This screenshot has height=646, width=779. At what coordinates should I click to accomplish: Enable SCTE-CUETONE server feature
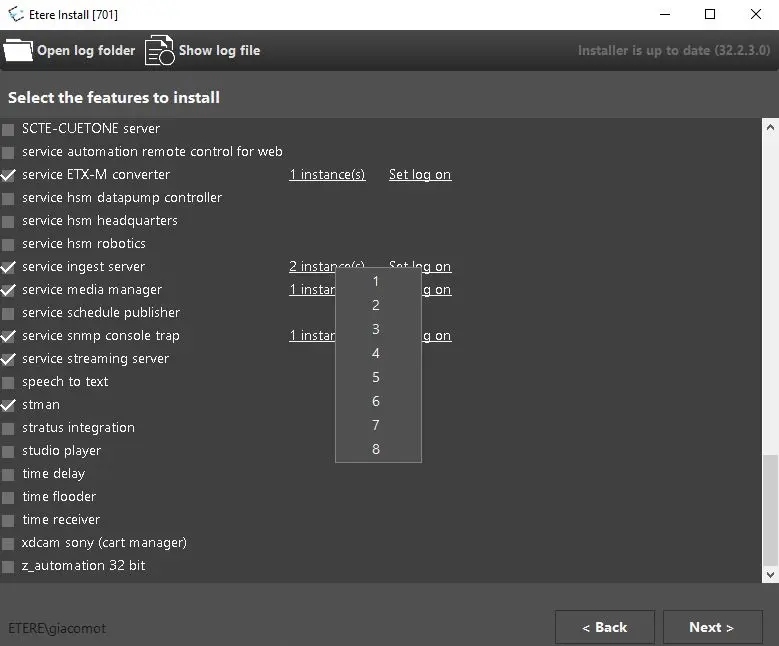(x=9, y=129)
